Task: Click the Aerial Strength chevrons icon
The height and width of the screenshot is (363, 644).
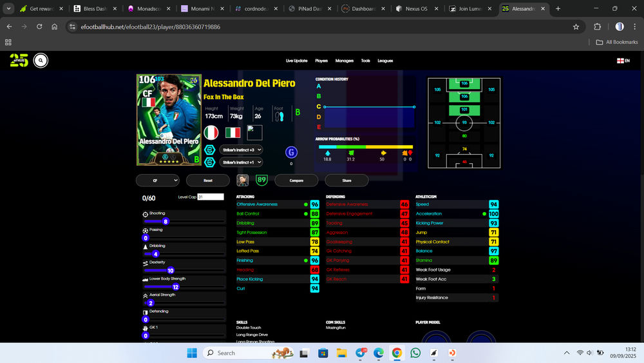Action: click(145, 295)
